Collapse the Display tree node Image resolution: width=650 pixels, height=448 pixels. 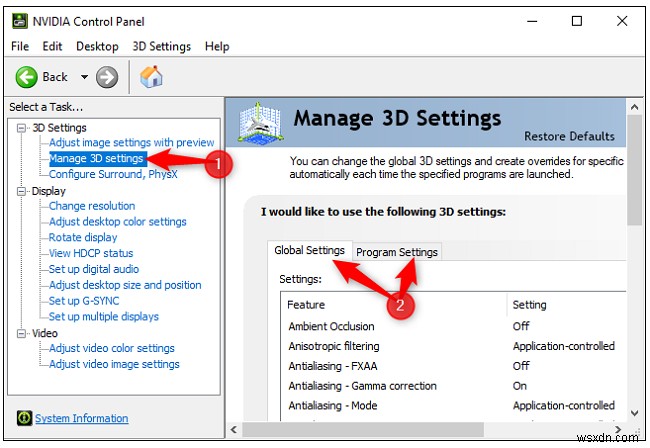tap(22, 191)
